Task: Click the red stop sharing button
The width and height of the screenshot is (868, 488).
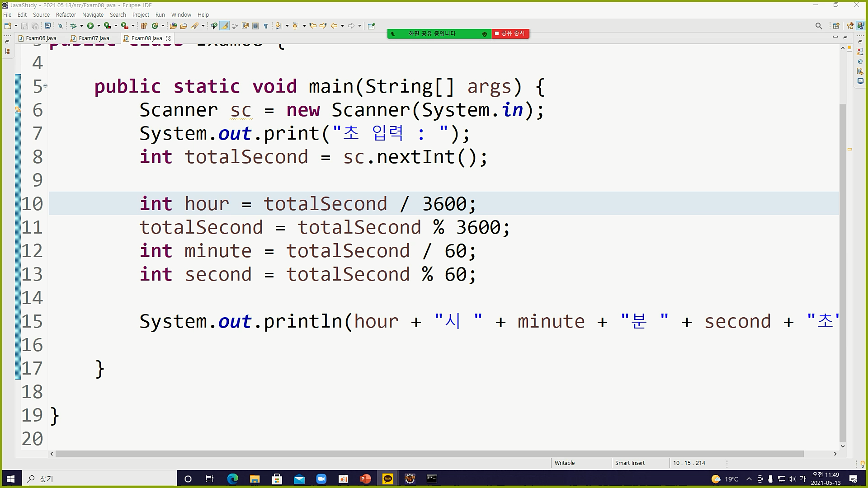Action: pyautogui.click(x=510, y=33)
